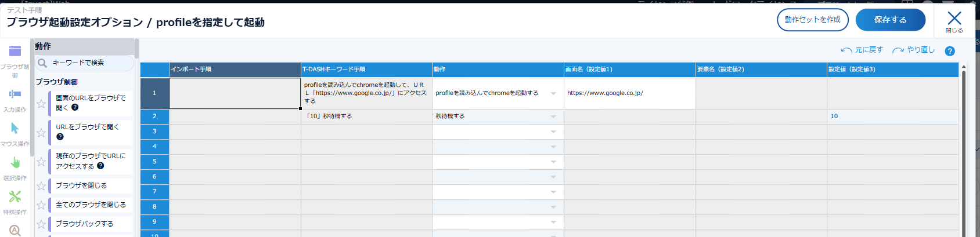Click 動作 column header in table
980x237 pixels.
pos(498,70)
